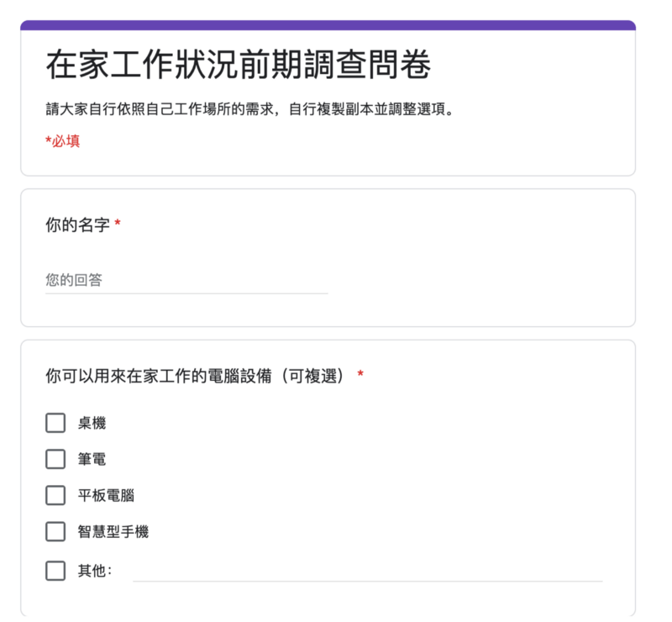Click the 其他: option label
672x622 pixels.
pos(95,571)
